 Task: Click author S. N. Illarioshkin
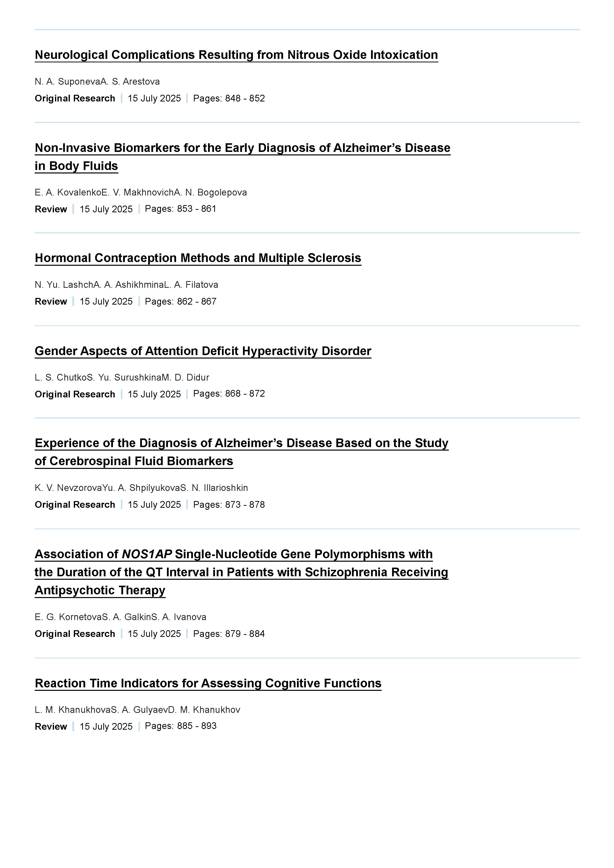pyautogui.click(x=214, y=488)
